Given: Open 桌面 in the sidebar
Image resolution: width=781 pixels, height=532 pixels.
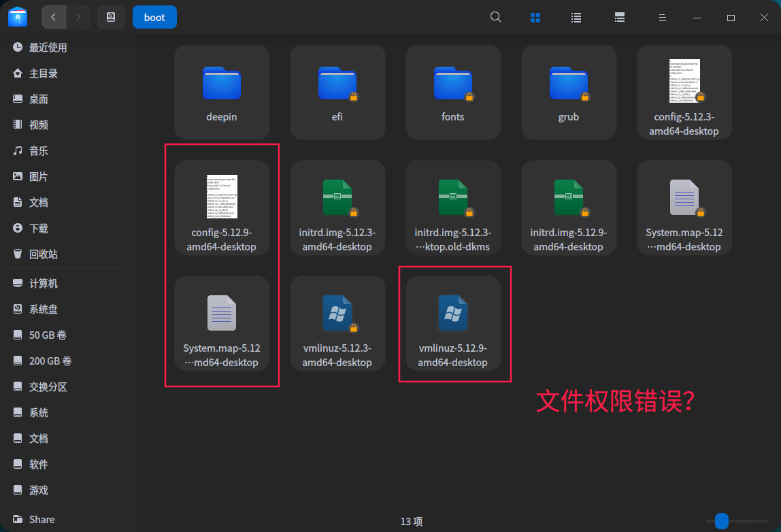Looking at the screenshot, I should pos(65,99).
